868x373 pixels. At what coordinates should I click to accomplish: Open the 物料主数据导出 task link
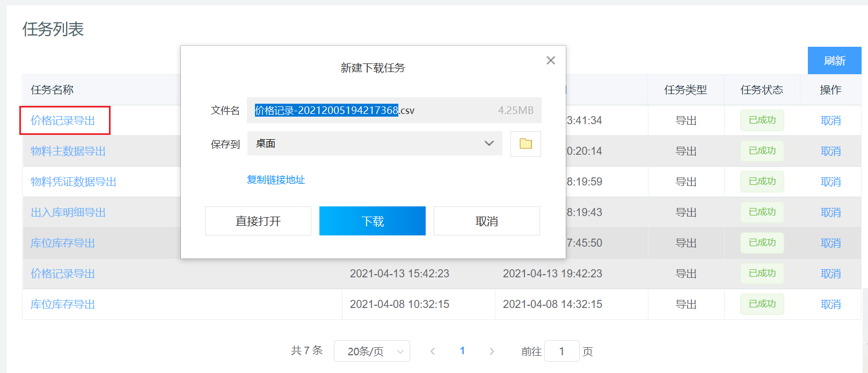tap(68, 151)
